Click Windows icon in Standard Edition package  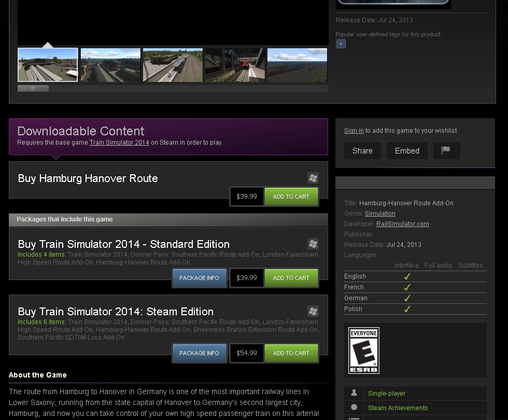pyautogui.click(x=313, y=244)
